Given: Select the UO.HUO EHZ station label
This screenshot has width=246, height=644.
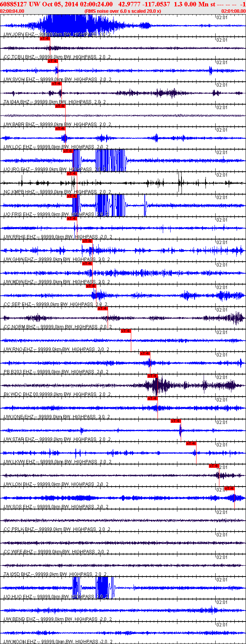Looking at the screenshot, I should (x=17, y=597).
